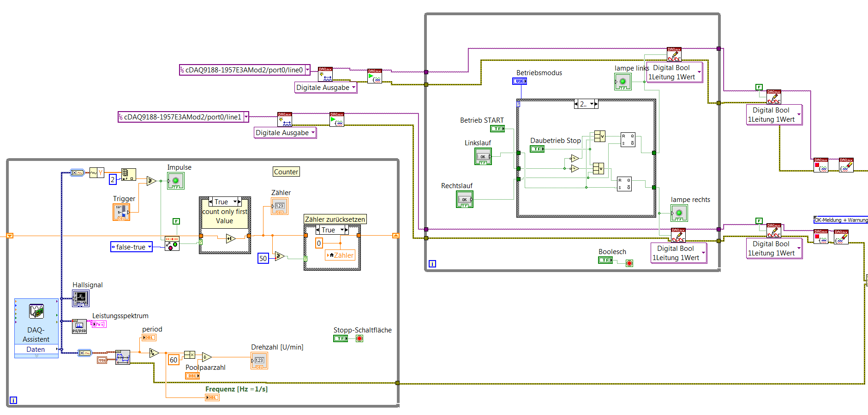Select the Trigger control terminal
The height and width of the screenshot is (415, 868).
click(121, 212)
